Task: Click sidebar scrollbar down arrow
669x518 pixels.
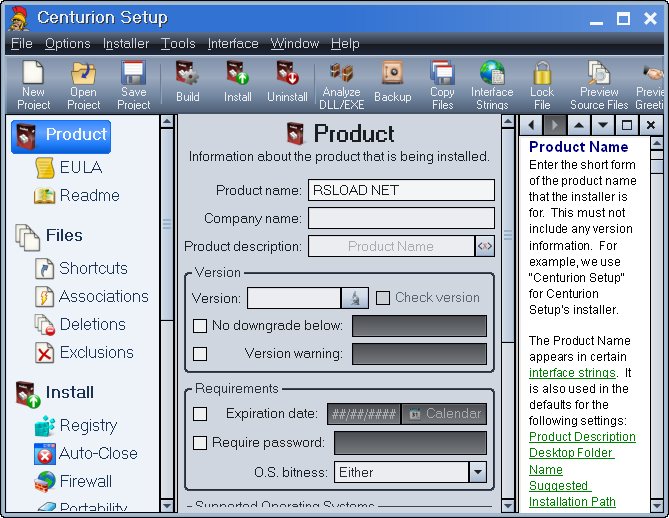Action: [x=167, y=506]
